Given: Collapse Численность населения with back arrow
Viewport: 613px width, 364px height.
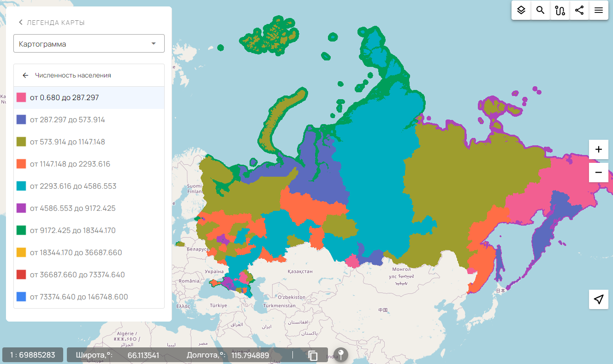Looking at the screenshot, I should [x=25, y=75].
